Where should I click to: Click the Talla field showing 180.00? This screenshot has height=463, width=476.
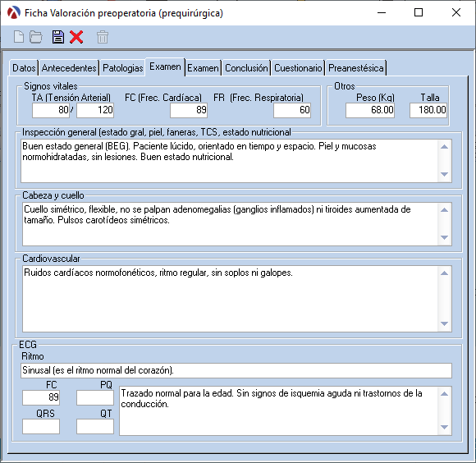[x=428, y=110]
